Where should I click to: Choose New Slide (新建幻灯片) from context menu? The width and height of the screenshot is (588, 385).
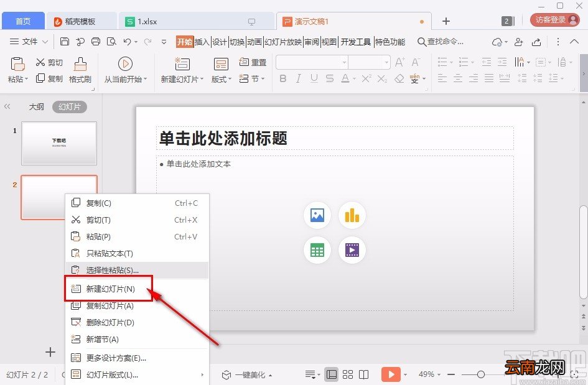click(138, 289)
